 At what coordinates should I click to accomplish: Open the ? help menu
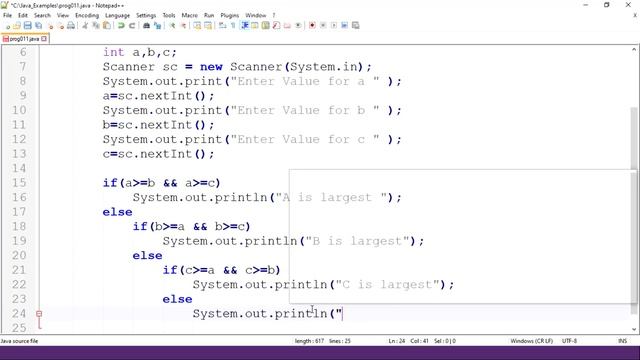274,16
